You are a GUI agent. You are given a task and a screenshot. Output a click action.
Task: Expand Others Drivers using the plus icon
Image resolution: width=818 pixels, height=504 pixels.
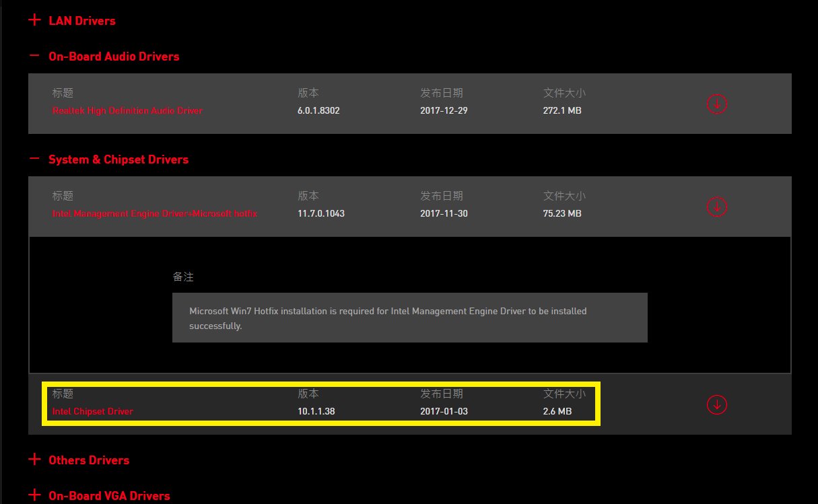point(34,460)
